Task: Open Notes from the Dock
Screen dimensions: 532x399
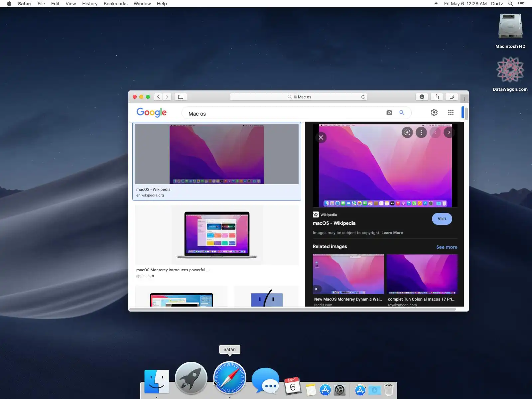Action: (x=311, y=390)
